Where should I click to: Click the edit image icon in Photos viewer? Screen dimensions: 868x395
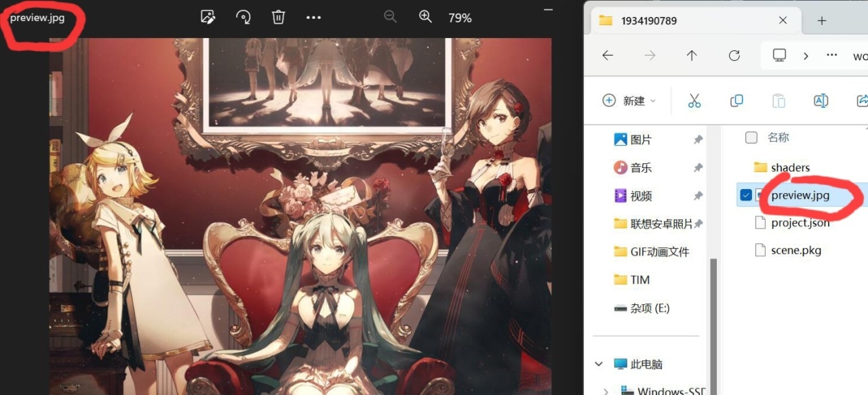pos(208,18)
